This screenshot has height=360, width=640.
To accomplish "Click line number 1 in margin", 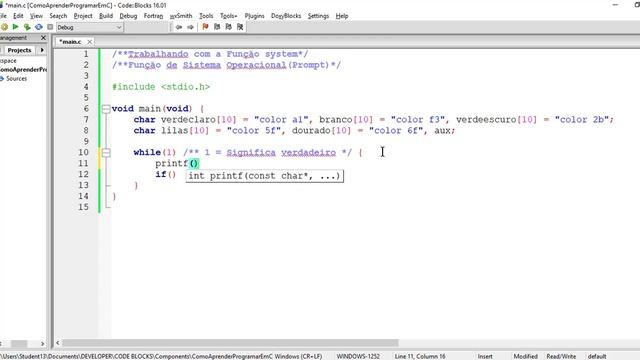I will pyautogui.click(x=86, y=54).
